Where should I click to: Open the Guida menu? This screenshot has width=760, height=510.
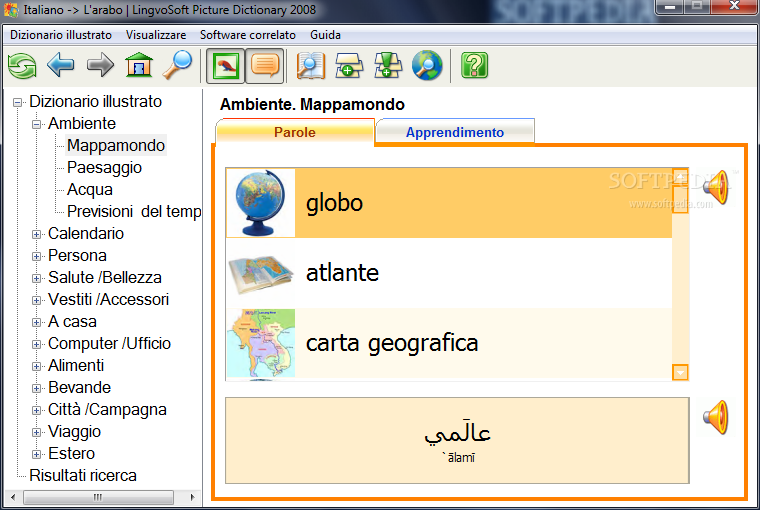coord(325,35)
